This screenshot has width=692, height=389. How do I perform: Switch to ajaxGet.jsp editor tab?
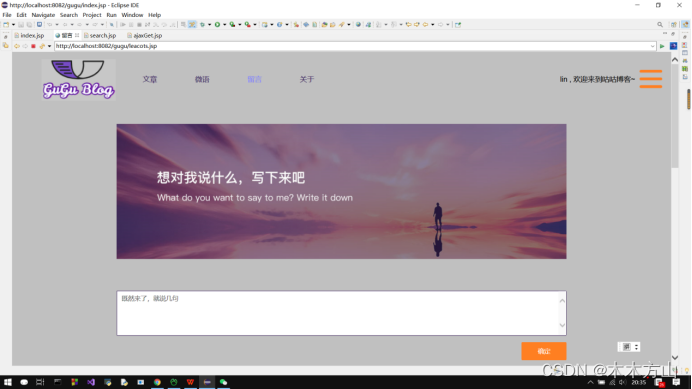tap(145, 35)
